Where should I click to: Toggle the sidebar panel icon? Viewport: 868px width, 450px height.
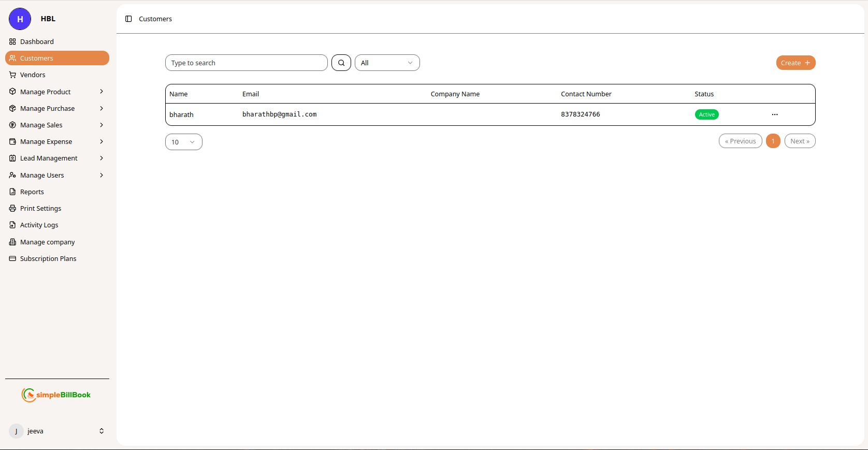tap(128, 19)
